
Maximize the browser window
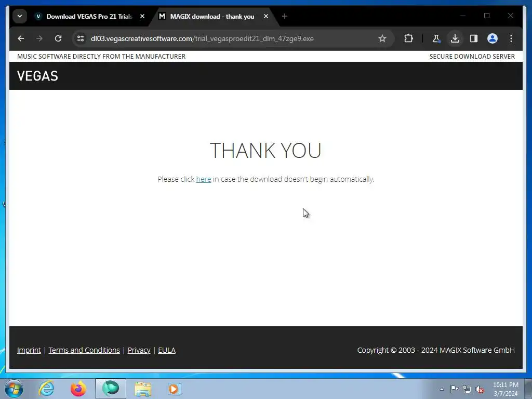[486, 16]
